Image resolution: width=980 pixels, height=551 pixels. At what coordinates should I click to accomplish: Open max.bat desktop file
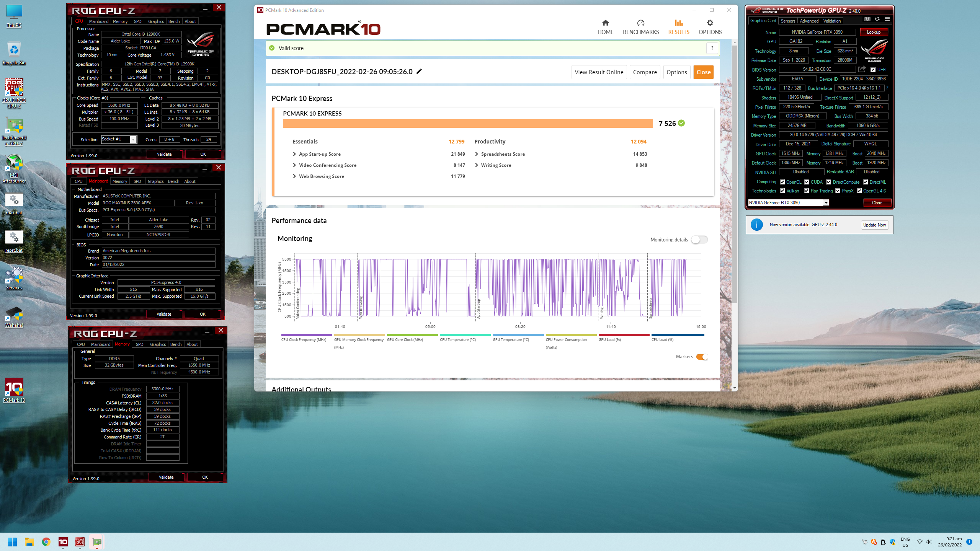click(14, 204)
